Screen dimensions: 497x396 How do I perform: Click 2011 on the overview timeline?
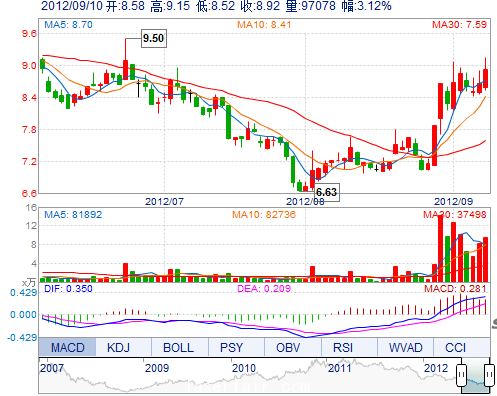click(x=340, y=368)
